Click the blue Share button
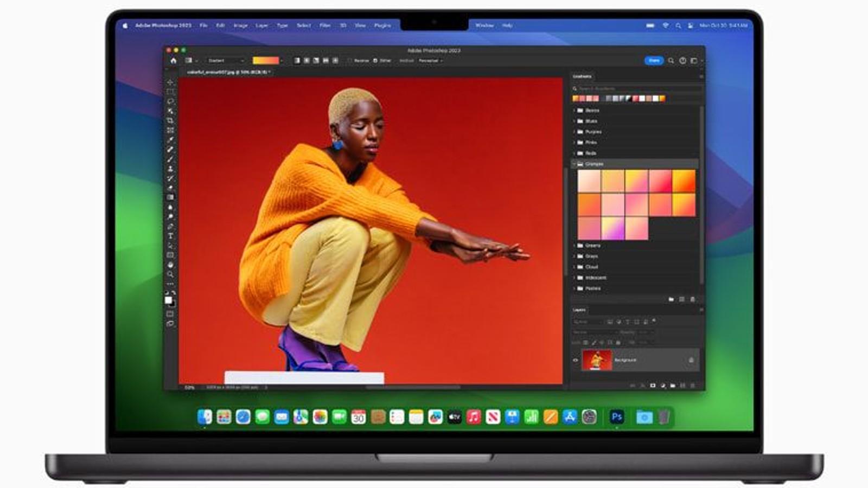The height and width of the screenshot is (488, 868). click(x=654, y=61)
